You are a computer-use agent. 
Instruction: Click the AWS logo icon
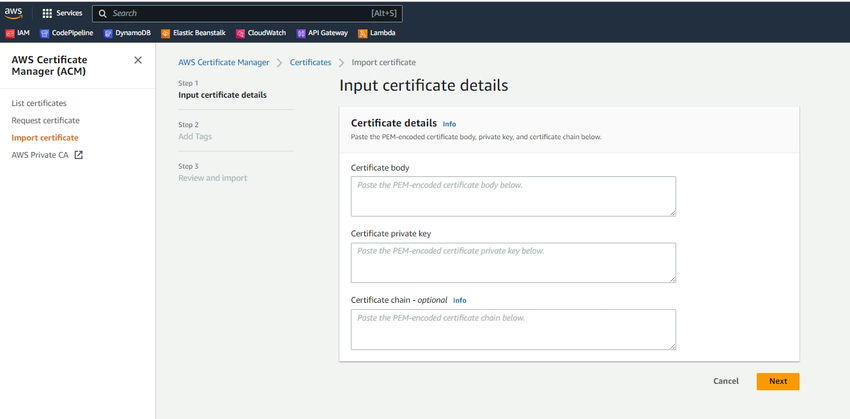[13, 13]
